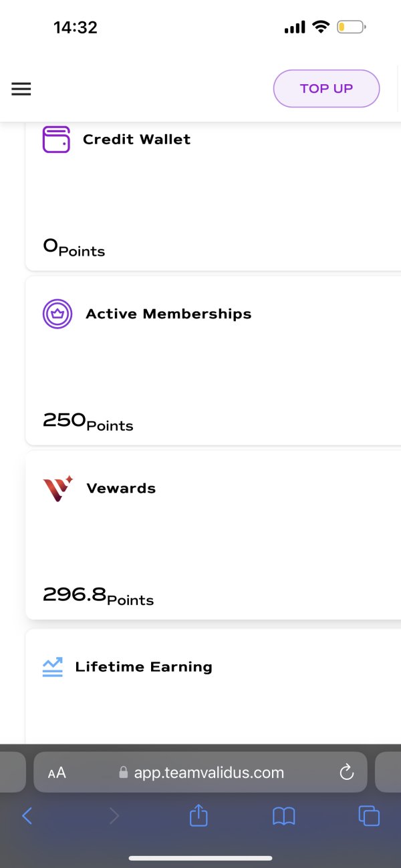Open the hamburger navigation menu
401x868 pixels.
[x=21, y=89]
